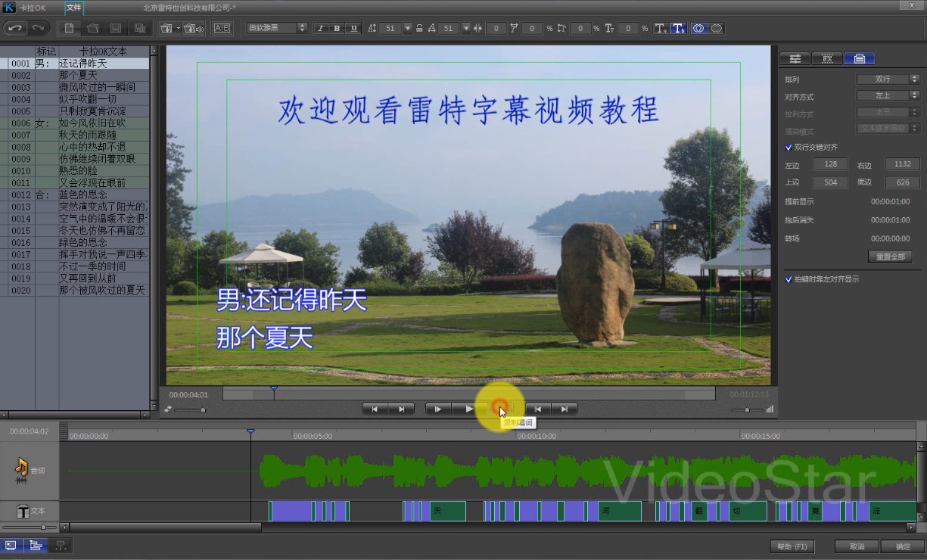
Task: Click the open folder icon
Action: click(92, 28)
